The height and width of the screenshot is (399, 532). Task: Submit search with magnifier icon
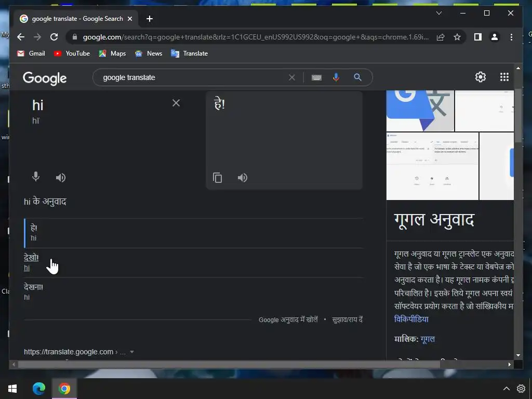pyautogui.click(x=357, y=77)
